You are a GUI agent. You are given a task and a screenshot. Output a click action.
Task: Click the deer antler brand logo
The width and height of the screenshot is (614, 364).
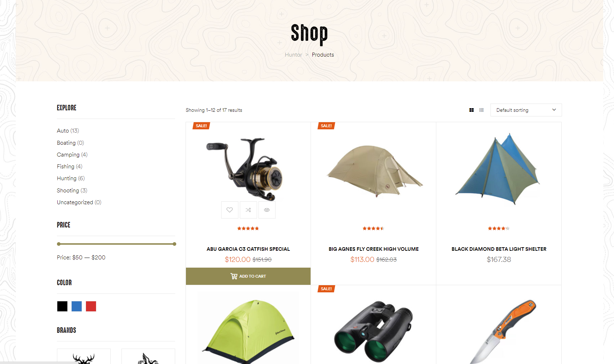(x=84, y=356)
